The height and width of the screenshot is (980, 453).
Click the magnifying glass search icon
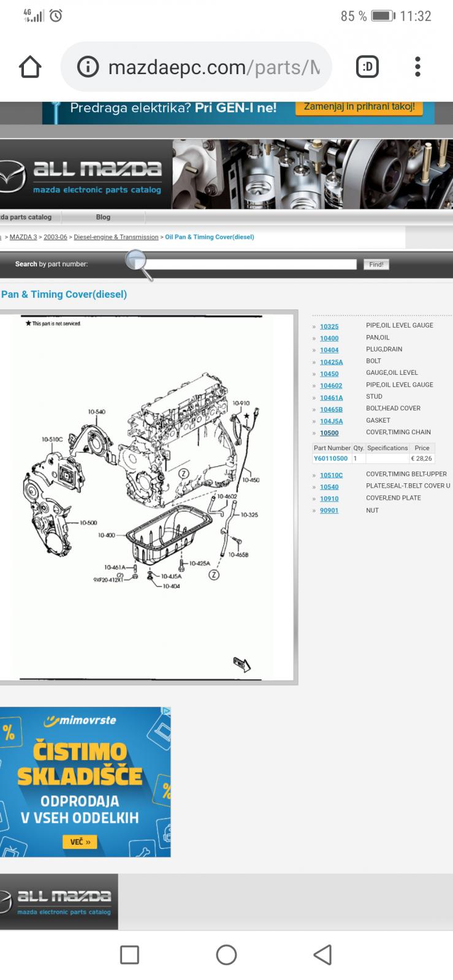(x=139, y=264)
